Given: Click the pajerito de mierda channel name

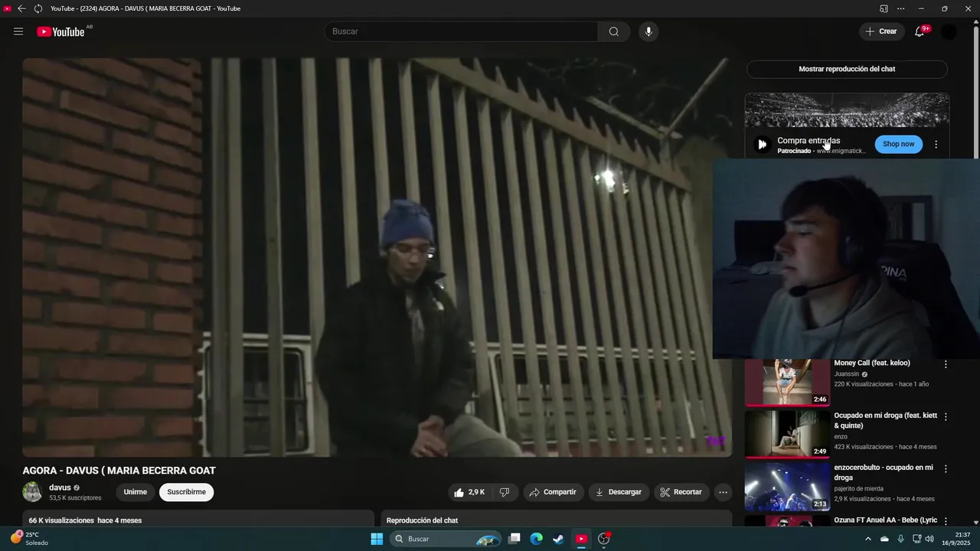Looking at the screenshot, I should pos(858,488).
